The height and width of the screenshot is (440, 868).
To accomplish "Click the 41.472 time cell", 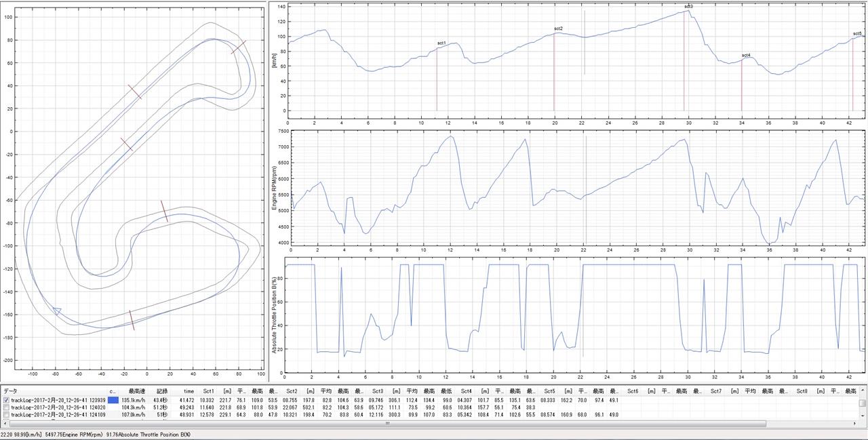I will [187, 400].
